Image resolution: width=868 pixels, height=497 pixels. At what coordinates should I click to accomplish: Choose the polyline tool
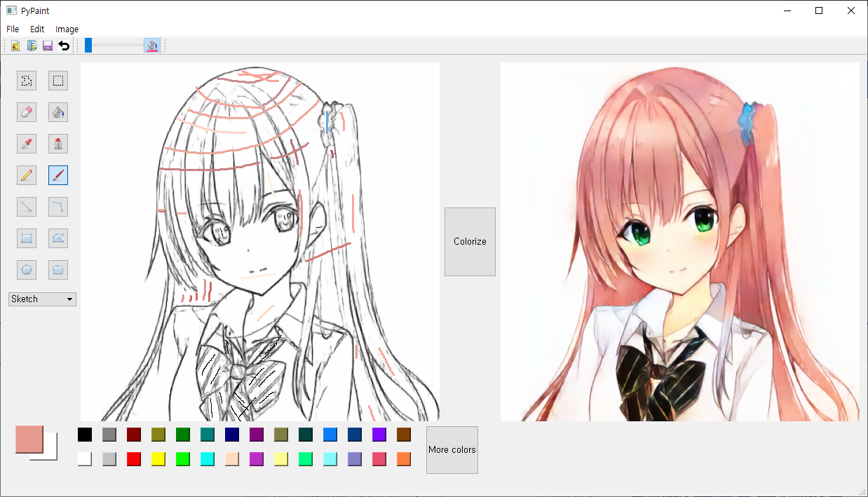(58, 207)
